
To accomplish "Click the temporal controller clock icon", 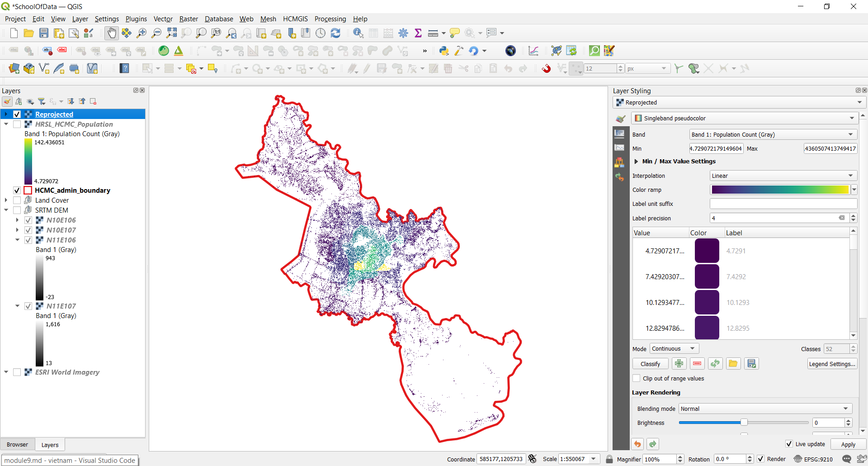I will click(321, 33).
